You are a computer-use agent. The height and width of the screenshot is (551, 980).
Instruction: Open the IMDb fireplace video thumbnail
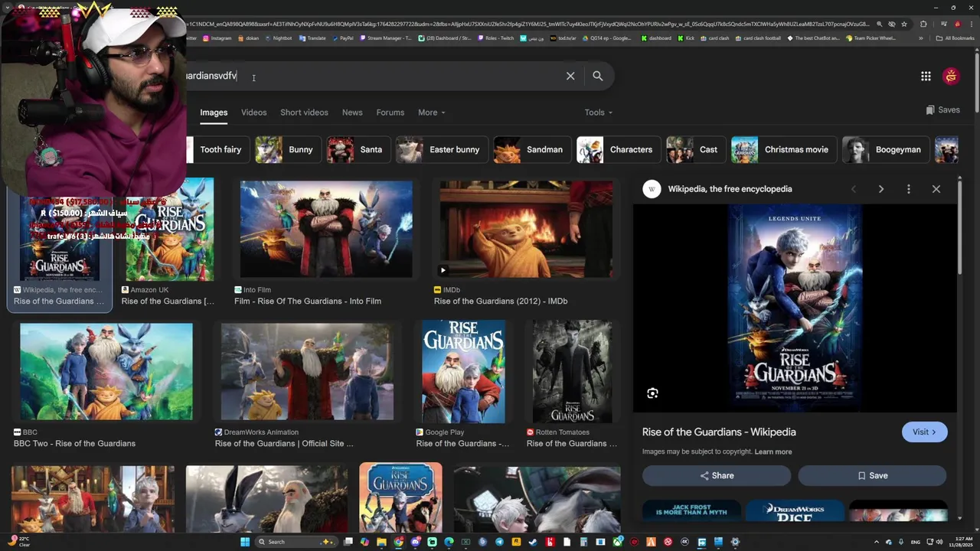coord(526,230)
